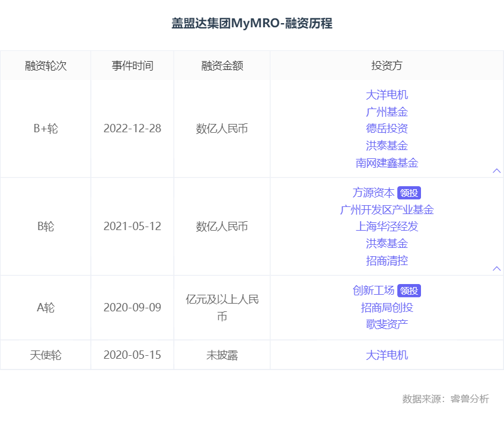
Task: Open 洪泰基金 link in B轮 row
Action: point(387,243)
